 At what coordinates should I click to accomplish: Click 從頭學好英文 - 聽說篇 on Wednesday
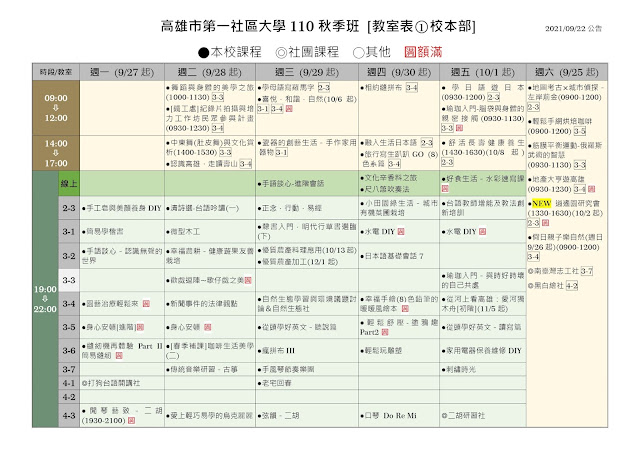297,327
